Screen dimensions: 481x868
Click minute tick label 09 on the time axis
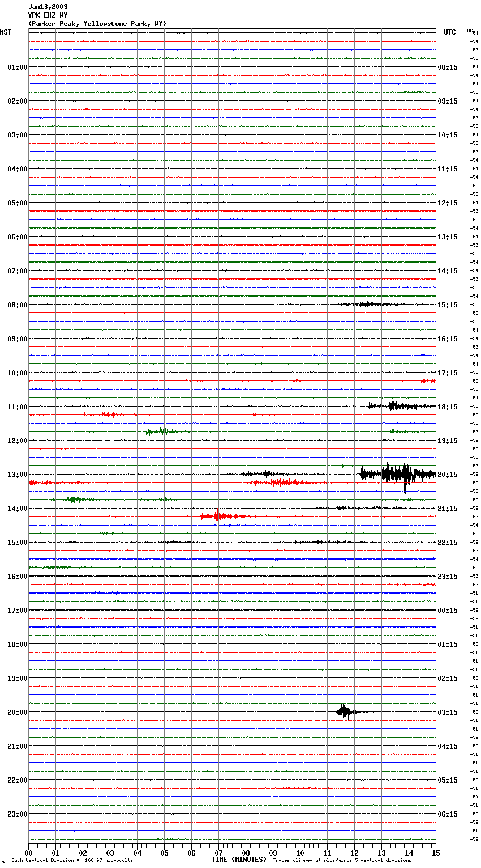[273, 853]
